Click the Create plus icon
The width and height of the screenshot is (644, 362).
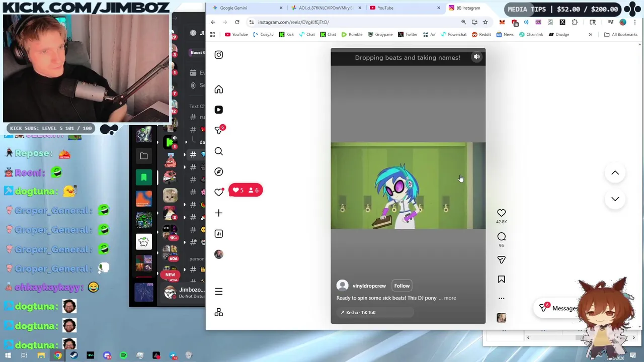[x=218, y=213]
